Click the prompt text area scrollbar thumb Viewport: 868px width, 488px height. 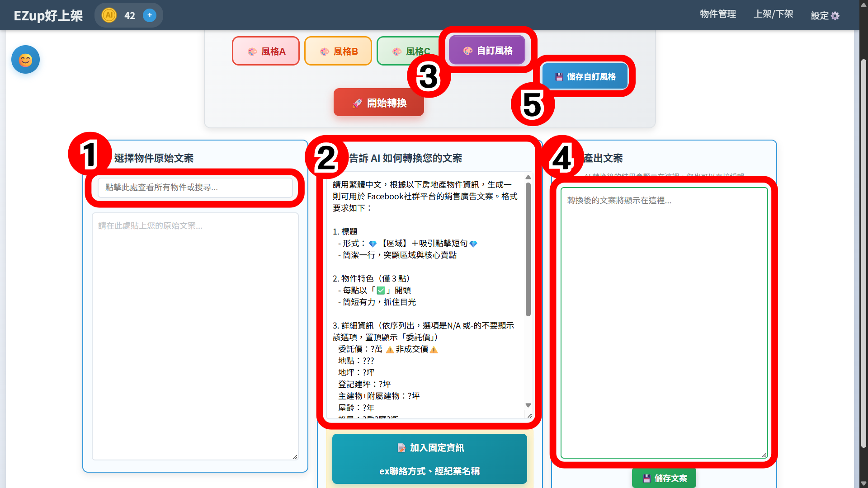pos(528,249)
